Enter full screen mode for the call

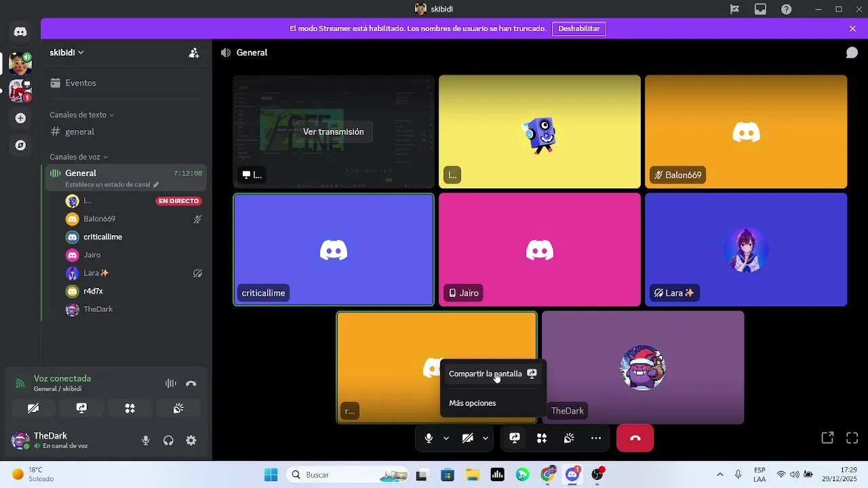pyautogui.click(x=852, y=438)
